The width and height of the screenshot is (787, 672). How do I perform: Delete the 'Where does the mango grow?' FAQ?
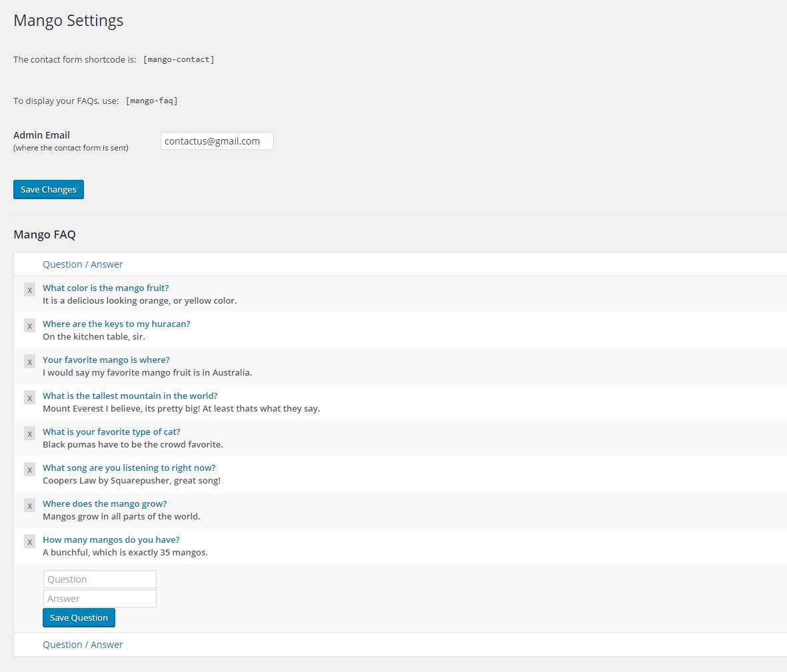29,506
